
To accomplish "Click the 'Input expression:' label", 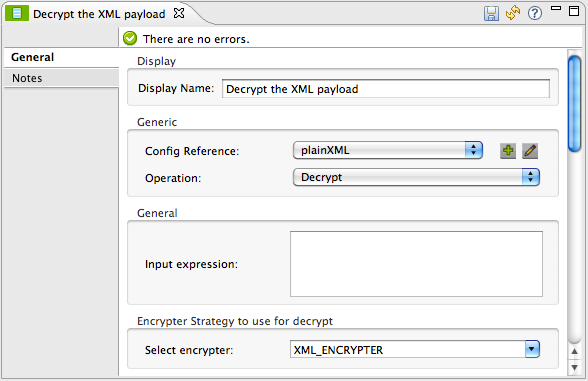I will click(191, 264).
